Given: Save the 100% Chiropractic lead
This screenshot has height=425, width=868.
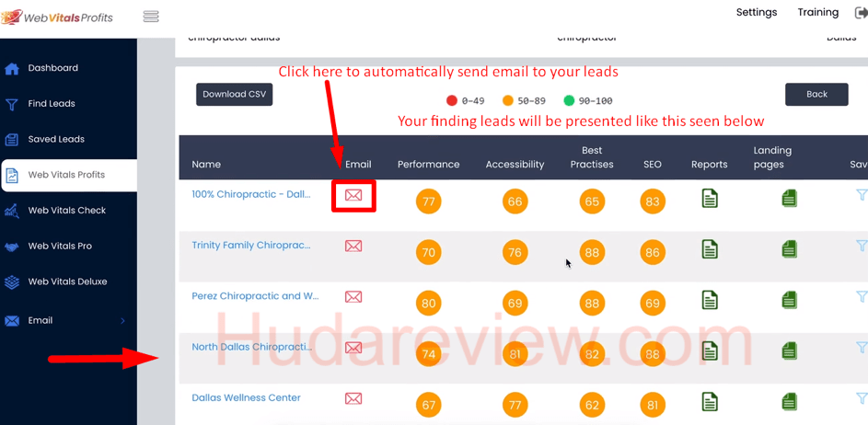Looking at the screenshot, I should [862, 195].
